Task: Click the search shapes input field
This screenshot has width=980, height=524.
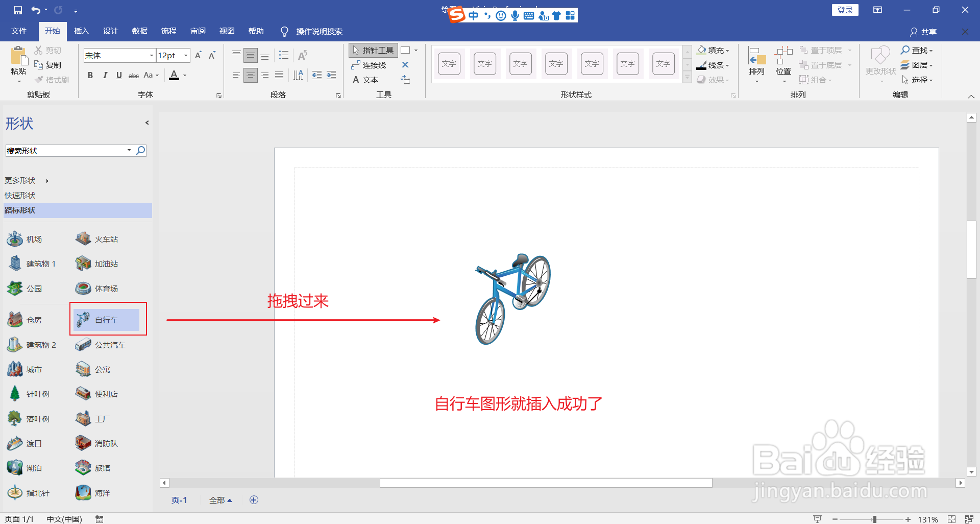Action: click(65, 150)
